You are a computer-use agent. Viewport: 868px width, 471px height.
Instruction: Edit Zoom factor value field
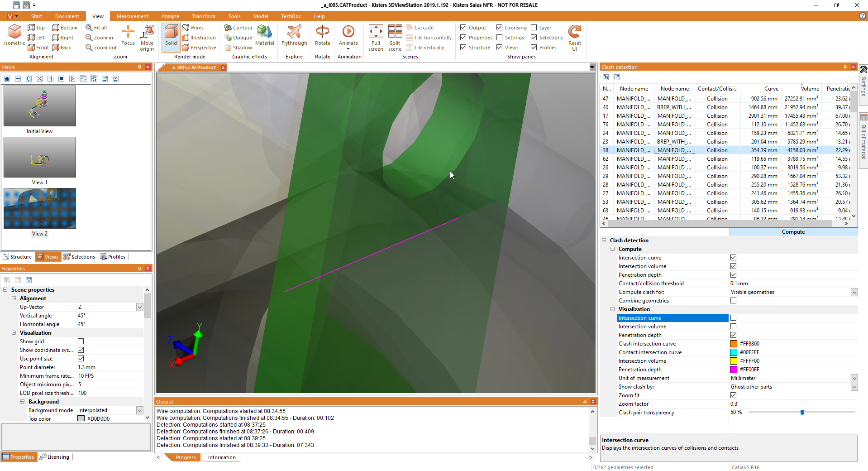pos(793,404)
